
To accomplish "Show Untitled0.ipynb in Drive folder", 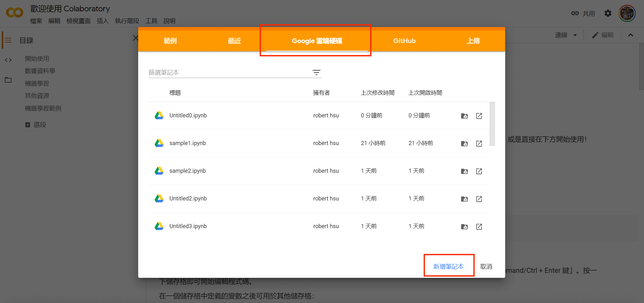I will tap(464, 116).
